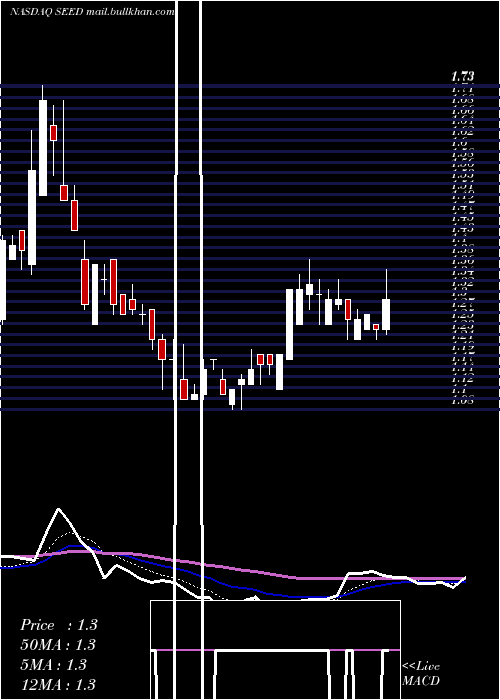Click the 1.73 top price label

462,76
